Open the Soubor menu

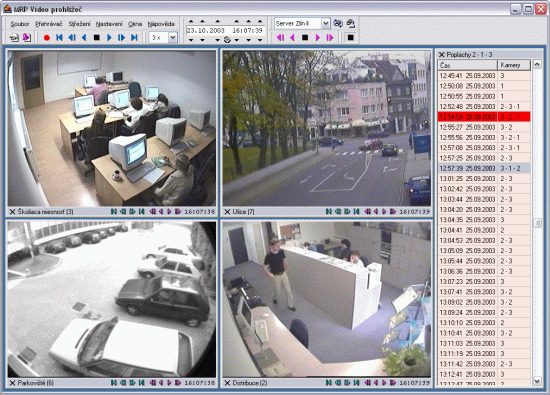pos(20,24)
